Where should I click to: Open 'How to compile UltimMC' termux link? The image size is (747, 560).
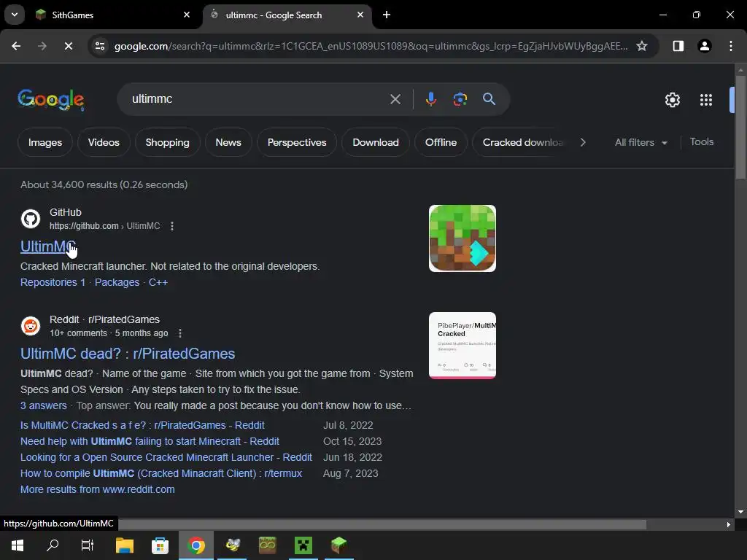(161, 474)
